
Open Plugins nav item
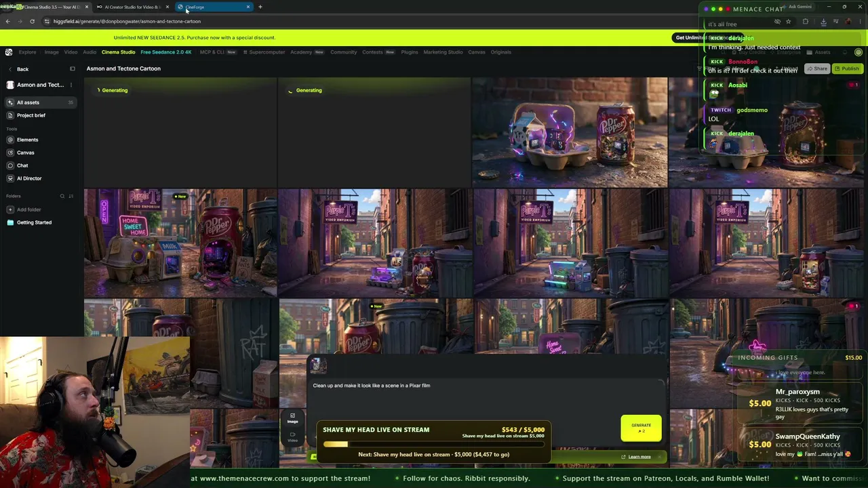click(x=410, y=52)
